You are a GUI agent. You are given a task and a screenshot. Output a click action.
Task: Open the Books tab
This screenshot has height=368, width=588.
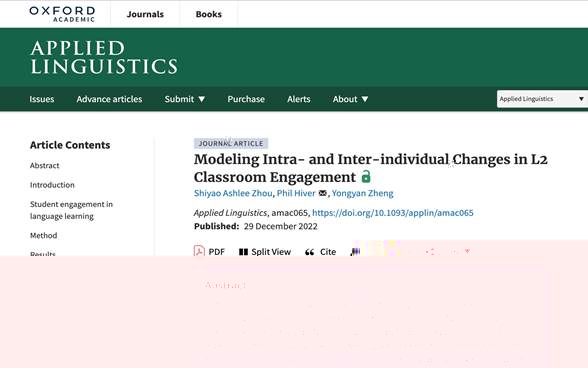point(208,14)
